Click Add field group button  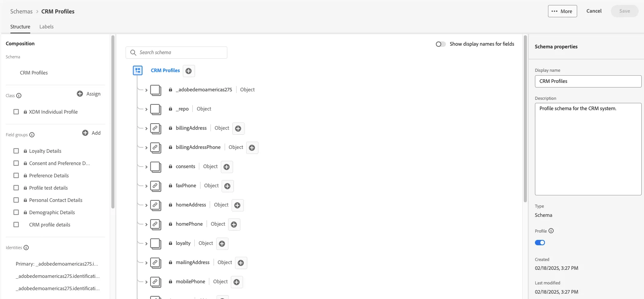(91, 133)
